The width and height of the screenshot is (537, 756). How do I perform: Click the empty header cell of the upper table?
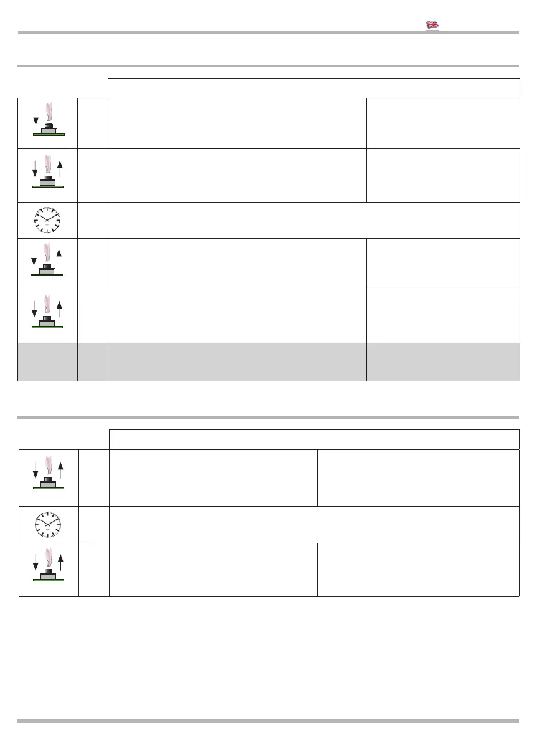pos(313,88)
